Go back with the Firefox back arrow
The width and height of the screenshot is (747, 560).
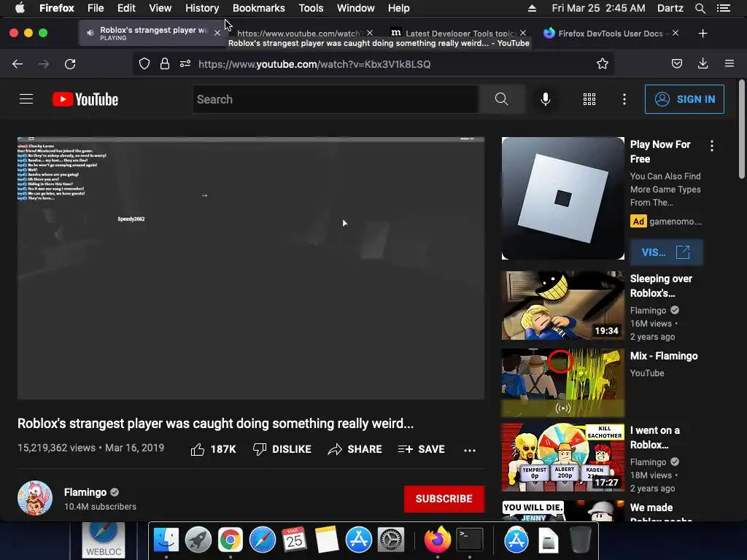pos(18,64)
